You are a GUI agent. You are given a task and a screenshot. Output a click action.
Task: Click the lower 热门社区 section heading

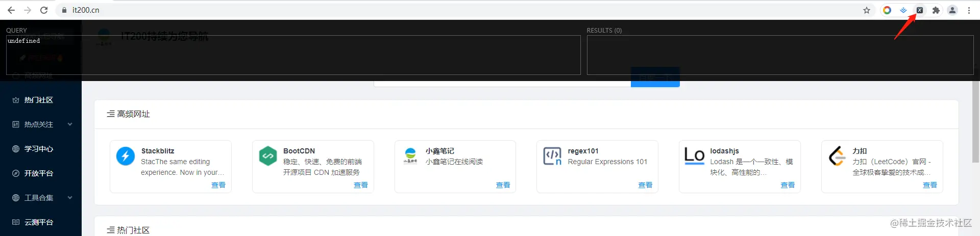(x=133, y=230)
